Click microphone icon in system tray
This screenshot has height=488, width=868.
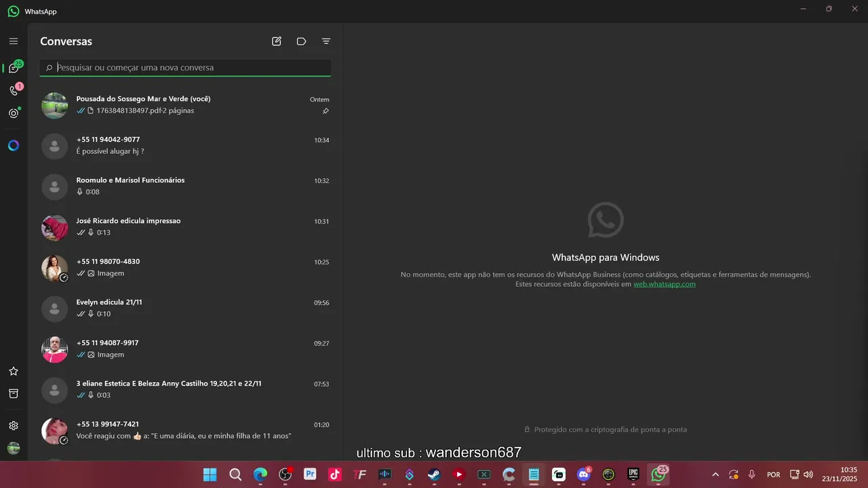(x=751, y=474)
